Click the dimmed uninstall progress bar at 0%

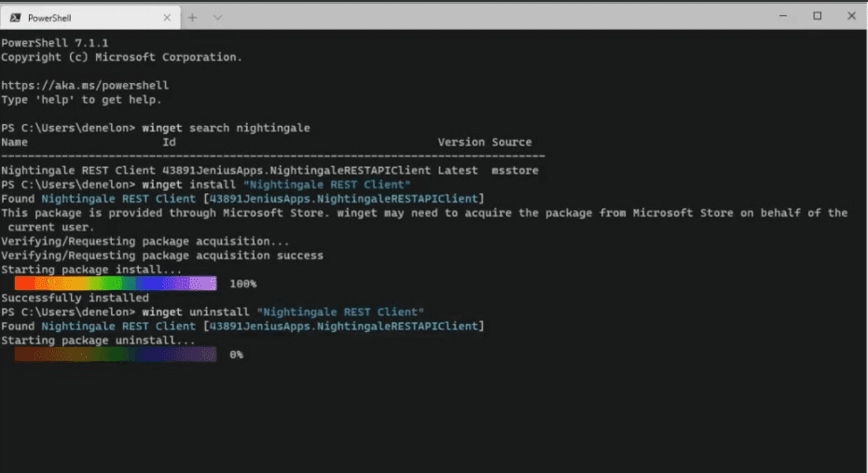pyautogui.click(x=116, y=355)
